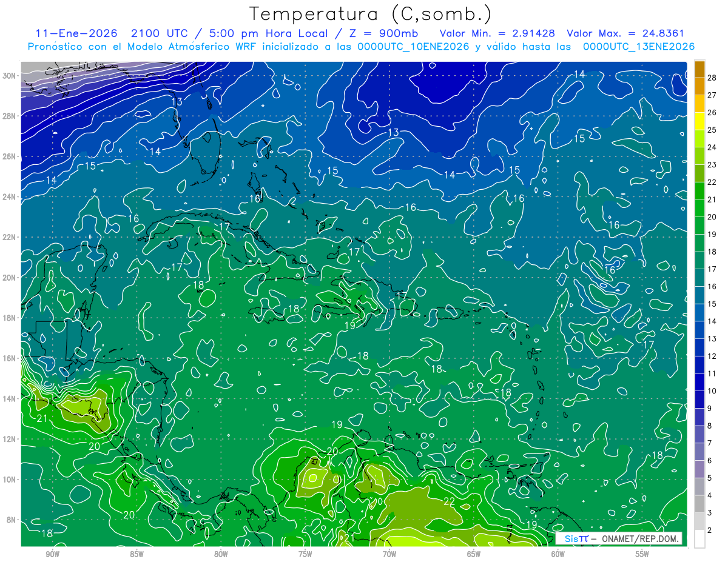Click color bar legend value "23"
Viewport: 728px width, 562px height.
pyautogui.click(x=712, y=165)
